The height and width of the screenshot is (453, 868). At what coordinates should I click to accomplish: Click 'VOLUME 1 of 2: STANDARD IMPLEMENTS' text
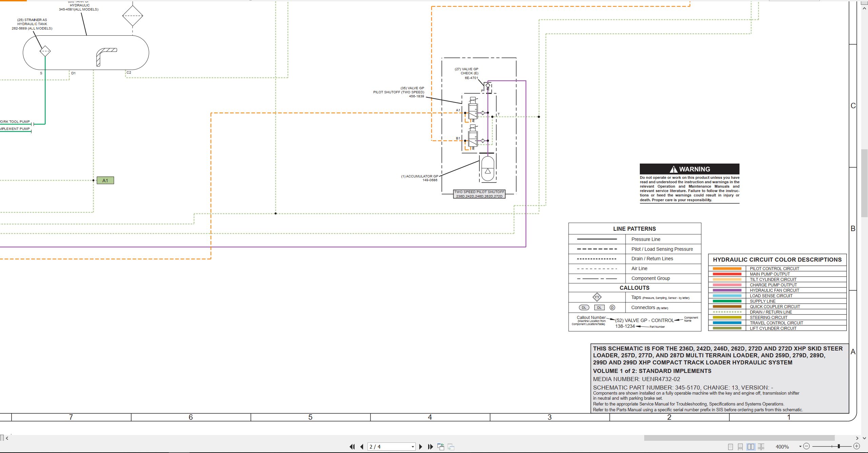tap(652, 371)
